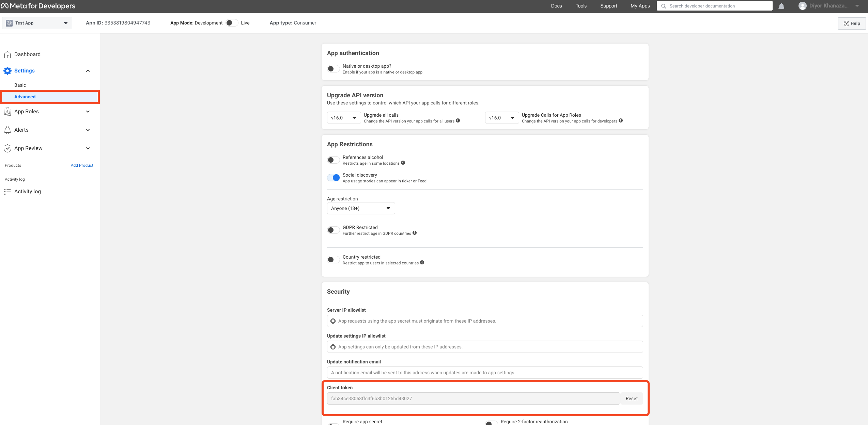Viewport: 868px width, 425px height.
Task: Click the Reset client token button
Action: 631,398
